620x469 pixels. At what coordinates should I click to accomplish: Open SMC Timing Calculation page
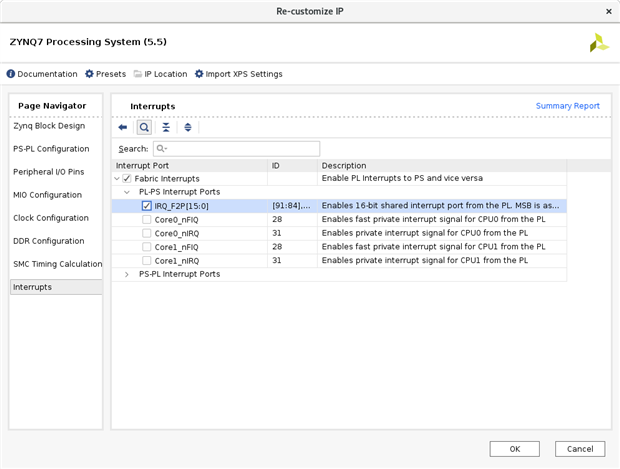coord(57,264)
